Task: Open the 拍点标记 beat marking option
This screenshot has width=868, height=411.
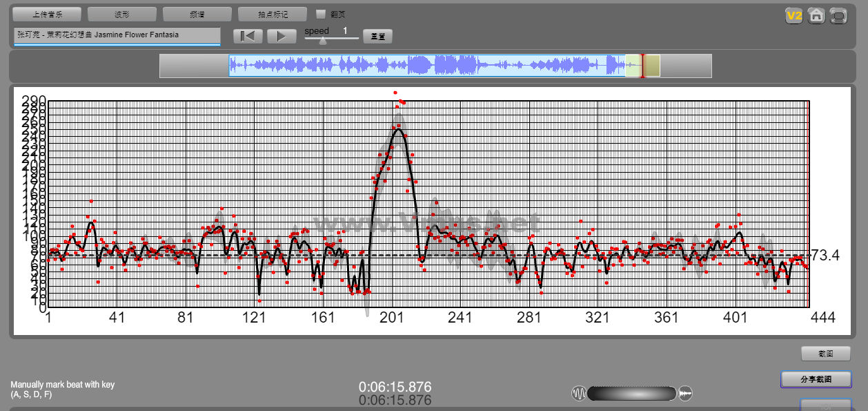Action: [272, 15]
